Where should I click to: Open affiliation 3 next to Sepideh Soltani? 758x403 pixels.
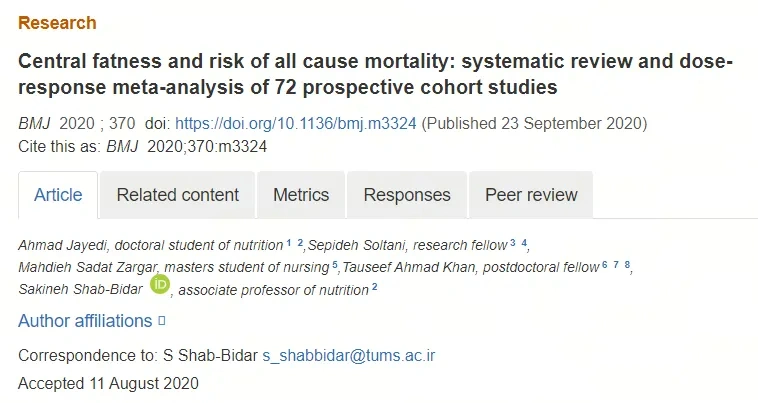point(512,243)
